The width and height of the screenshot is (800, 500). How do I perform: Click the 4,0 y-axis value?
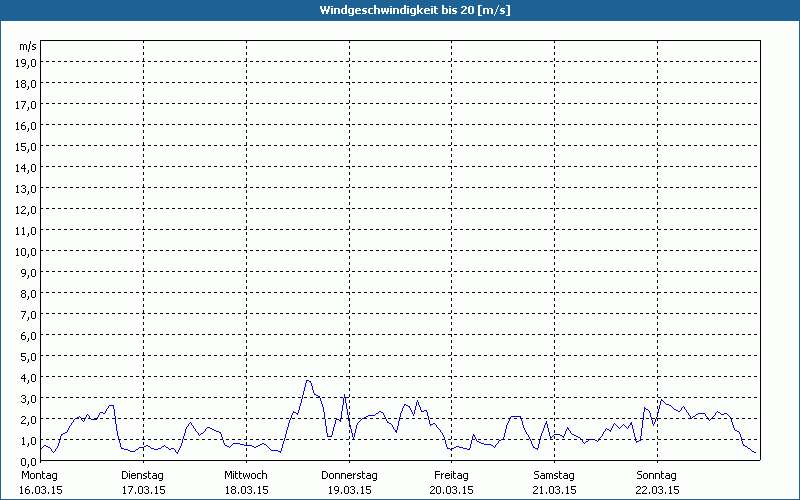tap(28, 378)
